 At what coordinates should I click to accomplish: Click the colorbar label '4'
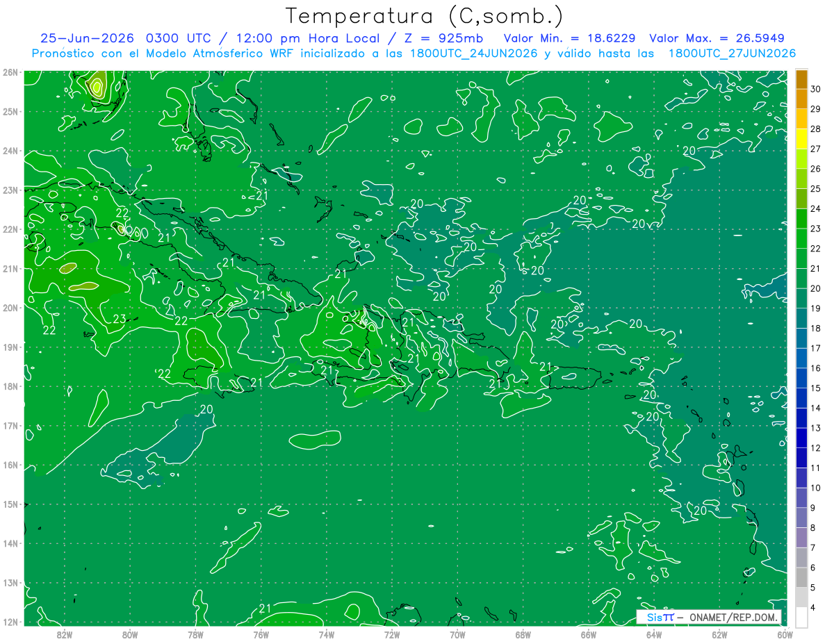[813, 607]
